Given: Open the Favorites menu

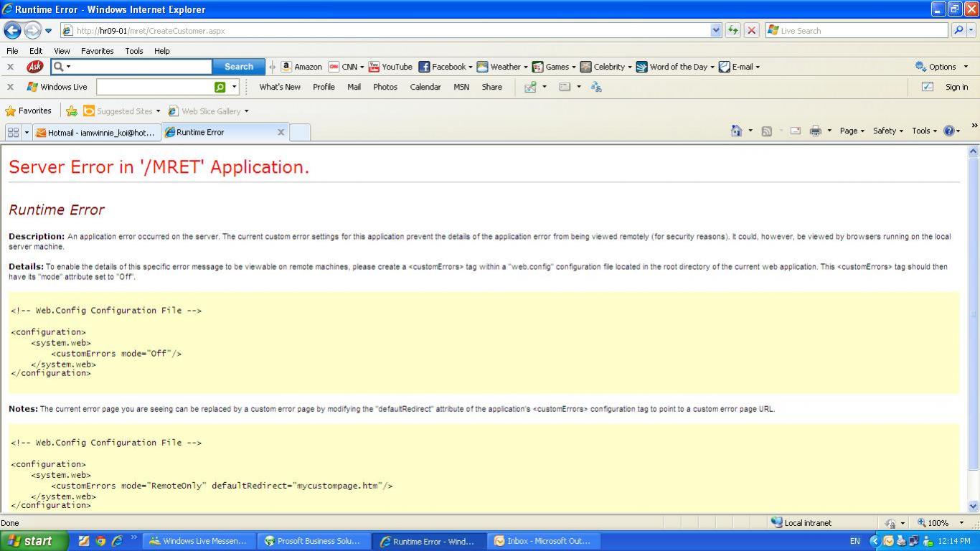Looking at the screenshot, I should point(97,51).
